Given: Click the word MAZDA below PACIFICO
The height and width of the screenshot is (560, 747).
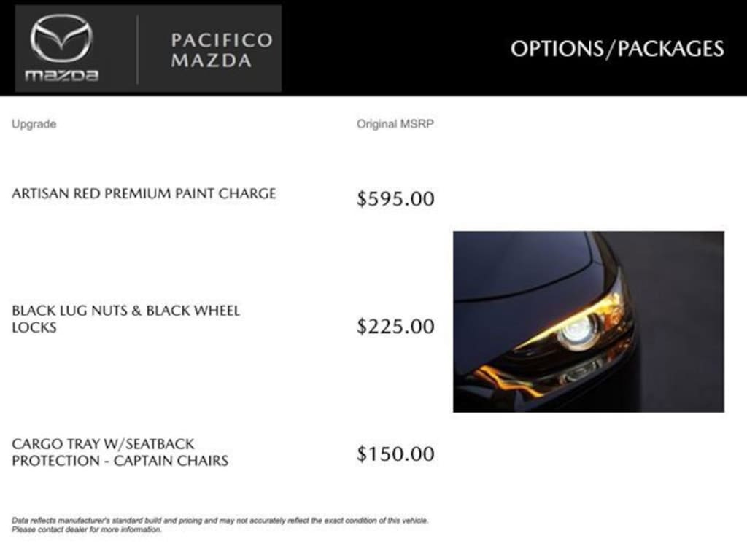Looking at the screenshot, I should (x=211, y=61).
